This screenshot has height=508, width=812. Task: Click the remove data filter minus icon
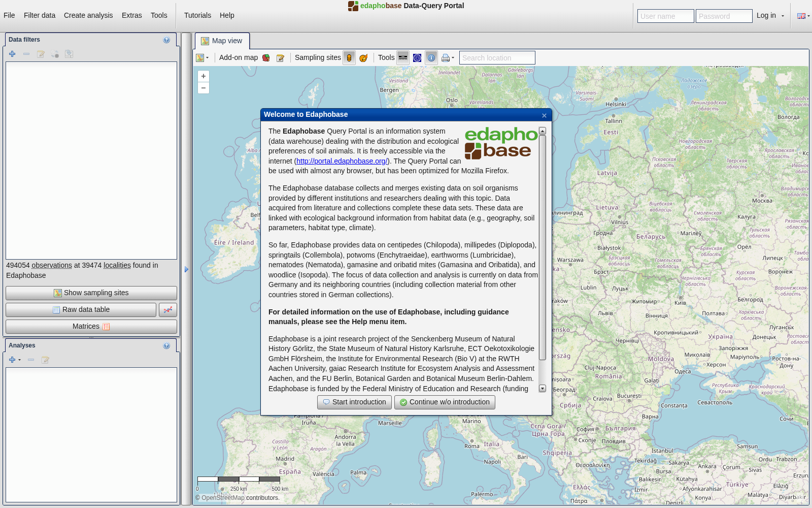(x=26, y=54)
